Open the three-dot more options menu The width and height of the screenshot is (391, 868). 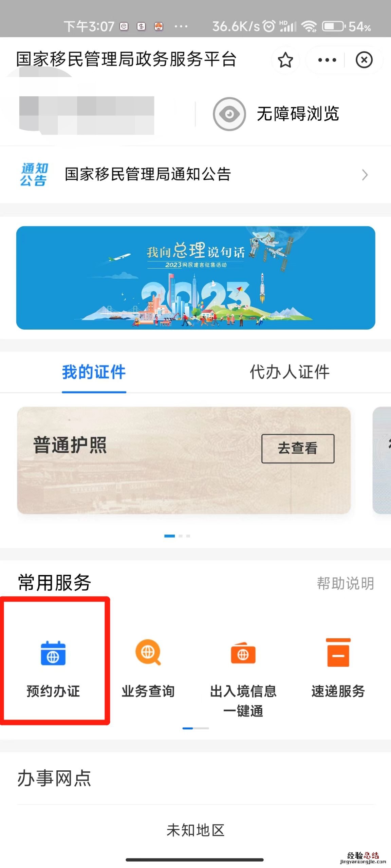click(327, 60)
